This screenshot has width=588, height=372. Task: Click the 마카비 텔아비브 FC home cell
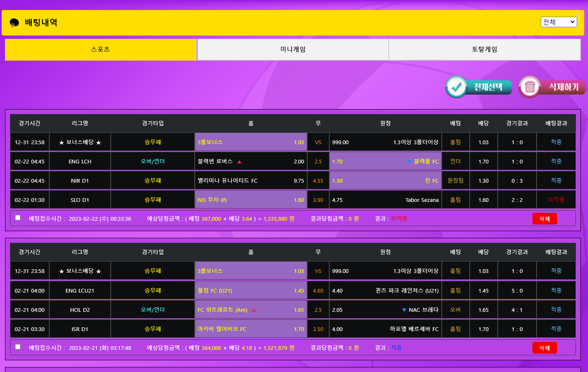[251, 329]
